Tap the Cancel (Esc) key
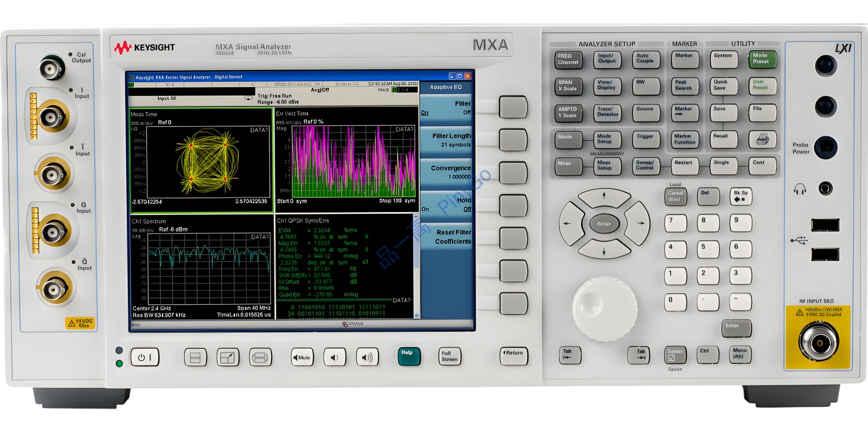This screenshot has width=868, height=434. tap(675, 197)
